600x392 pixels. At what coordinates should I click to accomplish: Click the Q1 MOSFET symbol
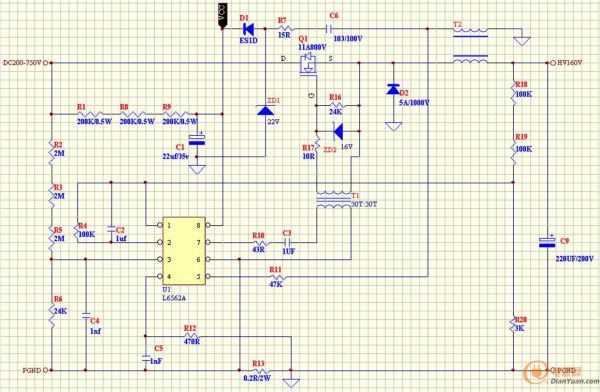(x=309, y=65)
